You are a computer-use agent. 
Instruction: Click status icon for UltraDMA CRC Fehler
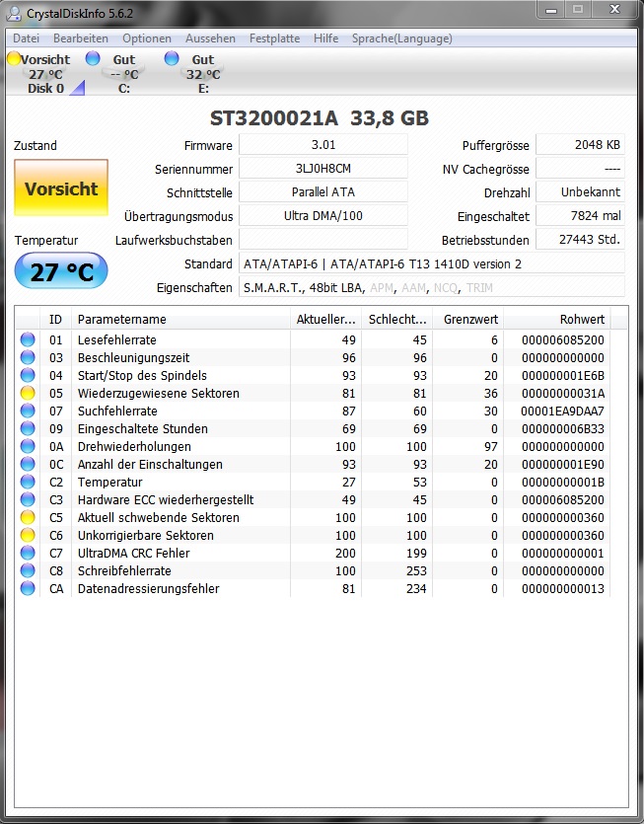(x=28, y=553)
